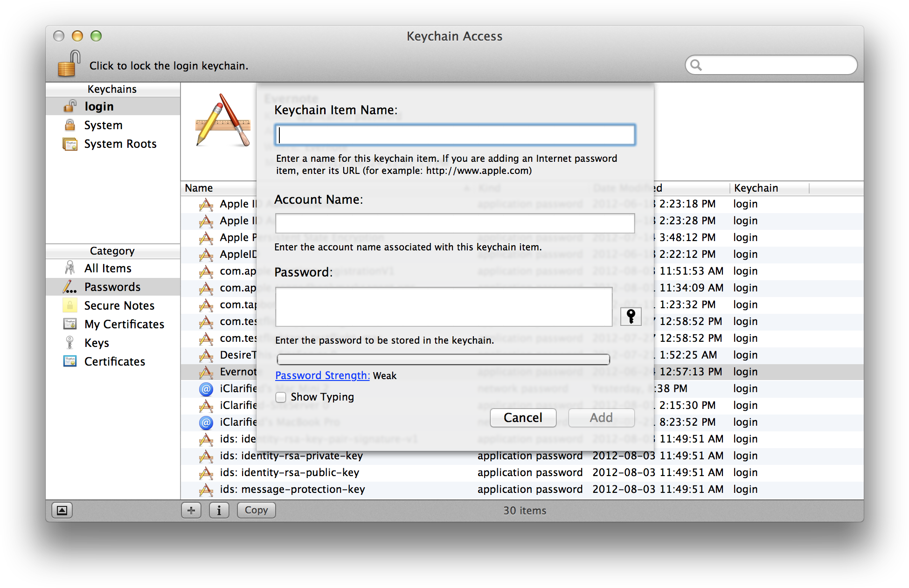This screenshot has height=588, width=909.
Task: Click the plus add-item button
Action: pos(191,510)
